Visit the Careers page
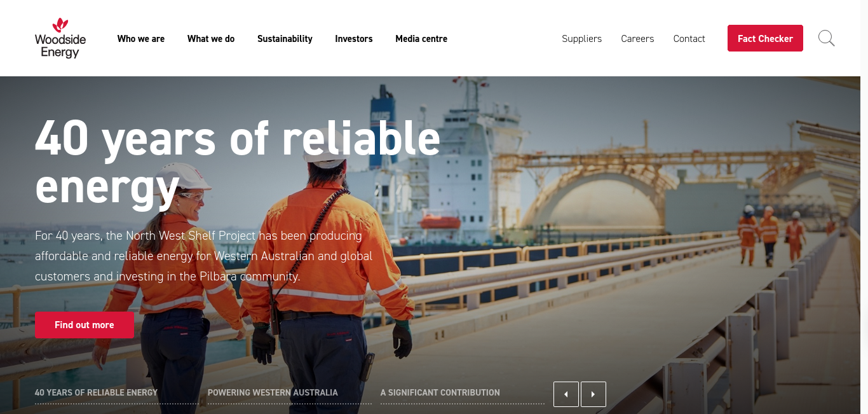The image size is (868, 414). coord(637,39)
